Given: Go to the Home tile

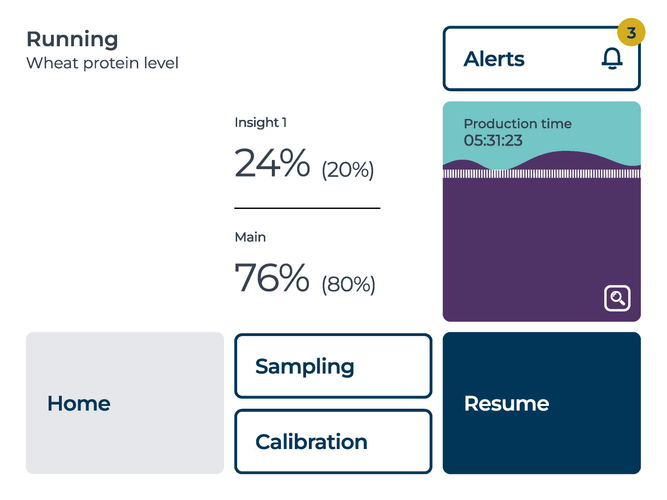Looking at the screenshot, I should point(125,403).
